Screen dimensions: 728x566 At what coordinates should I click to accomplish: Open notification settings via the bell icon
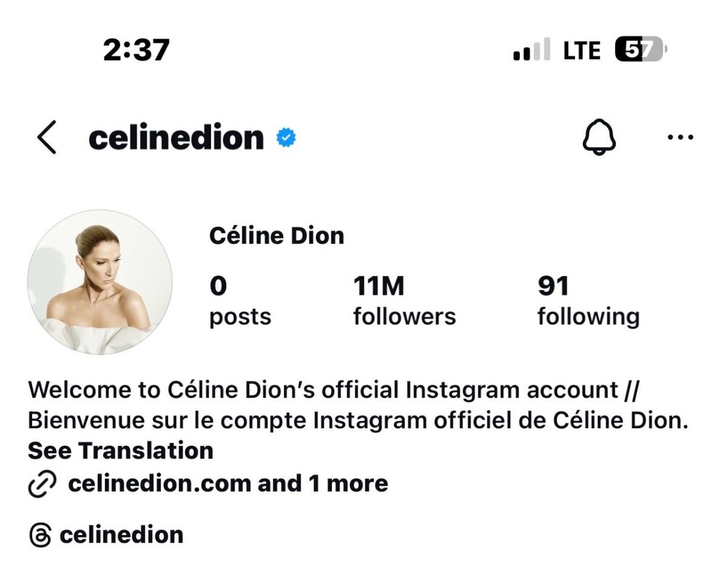(599, 137)
